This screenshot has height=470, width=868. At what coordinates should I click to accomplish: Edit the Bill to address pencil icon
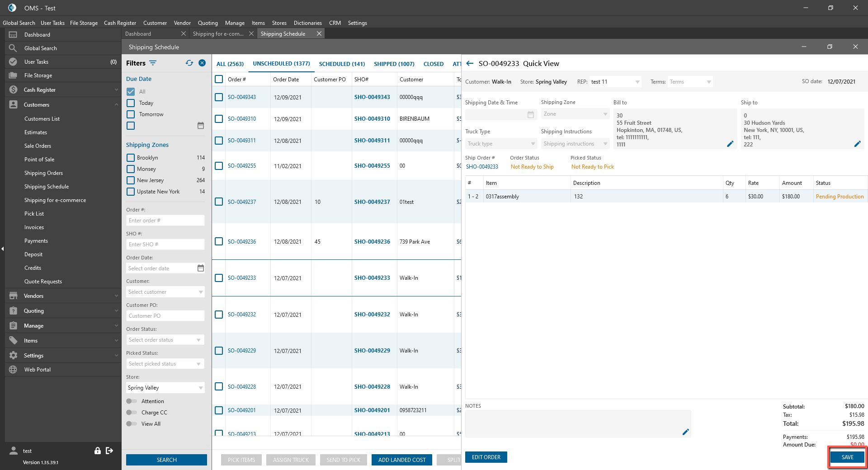pyautogui.click(x=730, y=144)
